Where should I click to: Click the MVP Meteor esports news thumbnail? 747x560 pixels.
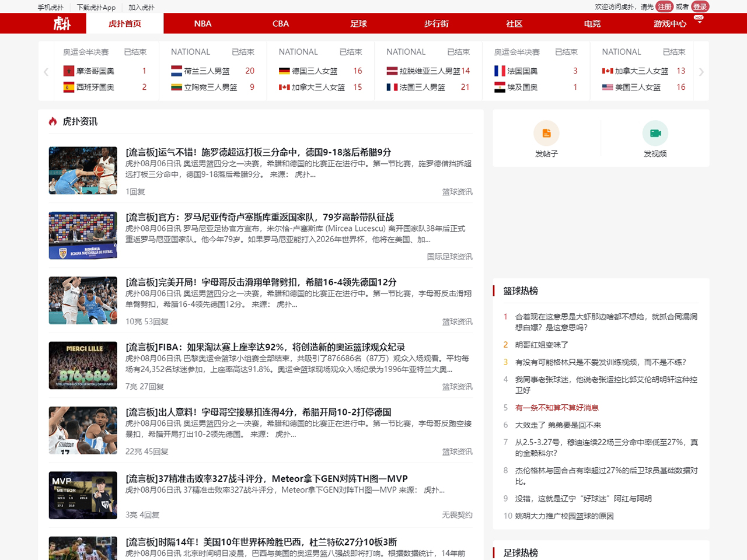point(83,495)
